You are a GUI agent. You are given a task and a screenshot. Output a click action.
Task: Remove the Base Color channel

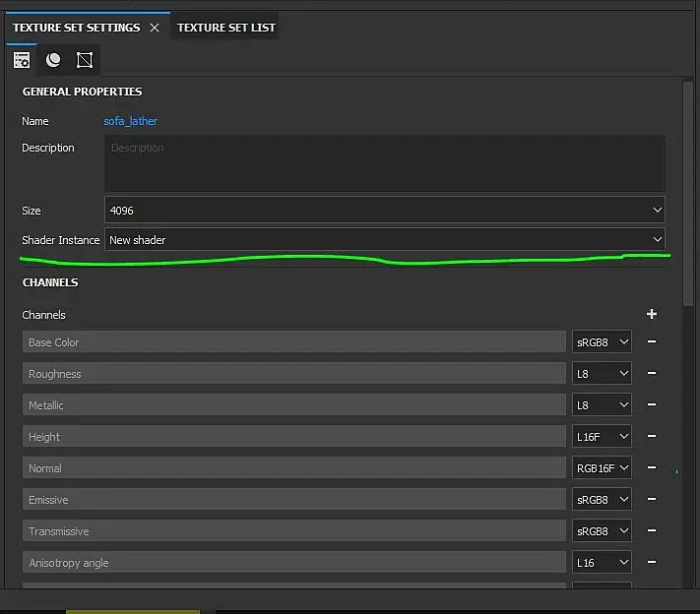tap(652, 341)
